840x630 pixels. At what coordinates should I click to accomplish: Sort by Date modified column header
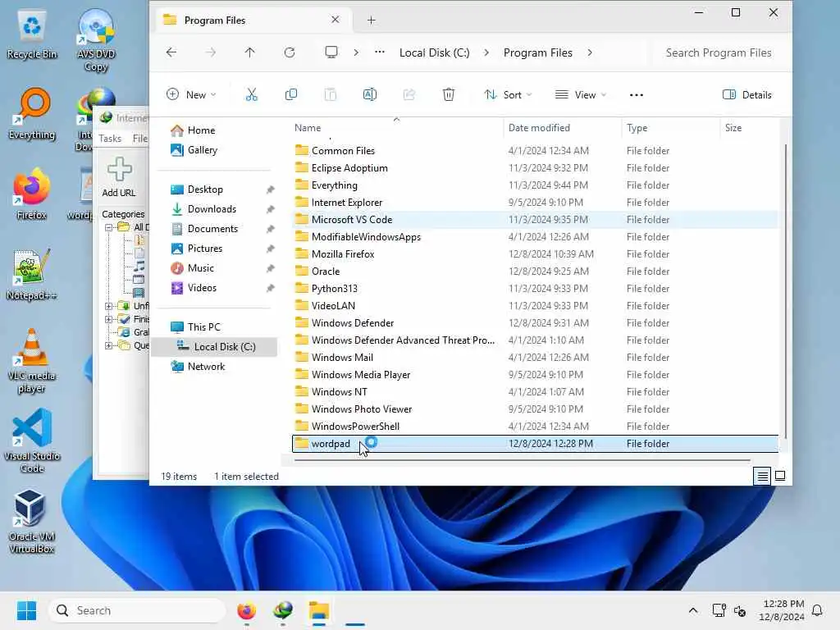click(x=563, y=127)
